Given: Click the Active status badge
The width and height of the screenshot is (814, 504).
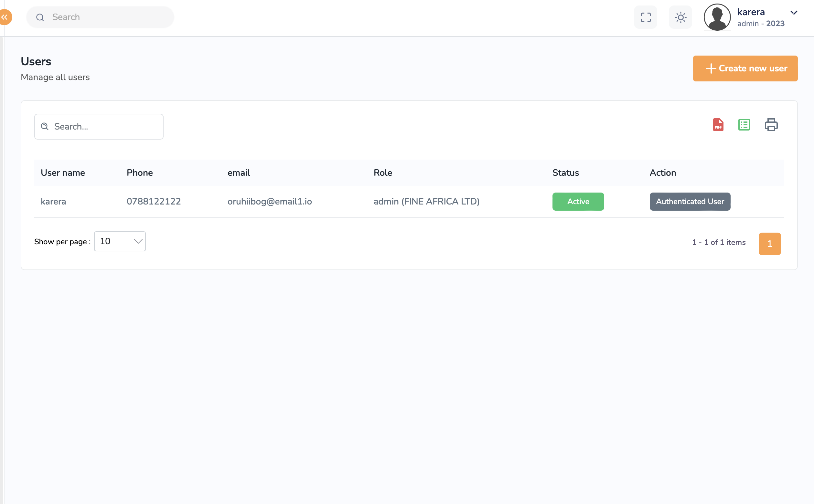Looking at the screenshot, I should pos(578,201).
